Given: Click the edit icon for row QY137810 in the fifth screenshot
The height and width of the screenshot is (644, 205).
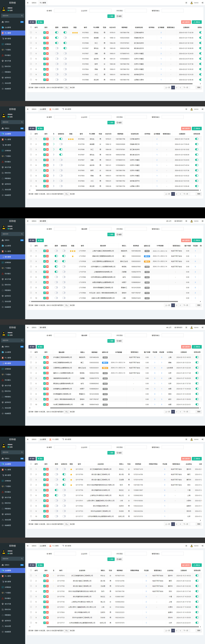Looking at the screenshot, I should pos(45,469).
